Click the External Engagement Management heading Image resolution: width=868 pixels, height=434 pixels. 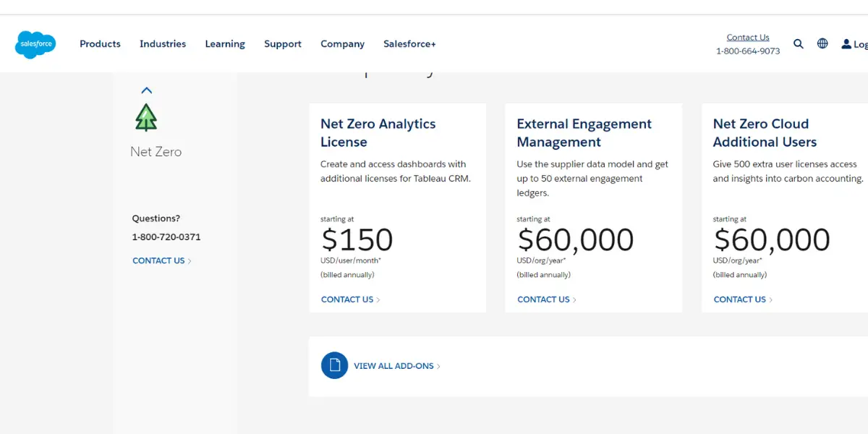(x=584, y=133)
